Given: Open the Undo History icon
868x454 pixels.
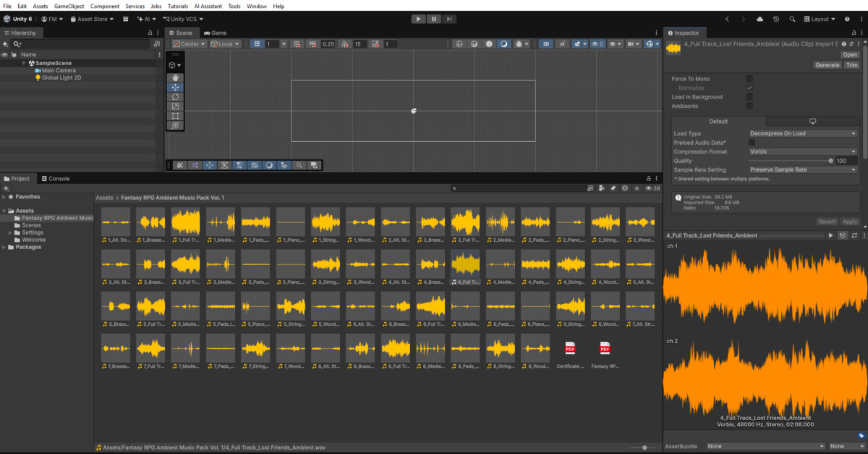Looking at the screenshot, I should [x=776, y=19].
